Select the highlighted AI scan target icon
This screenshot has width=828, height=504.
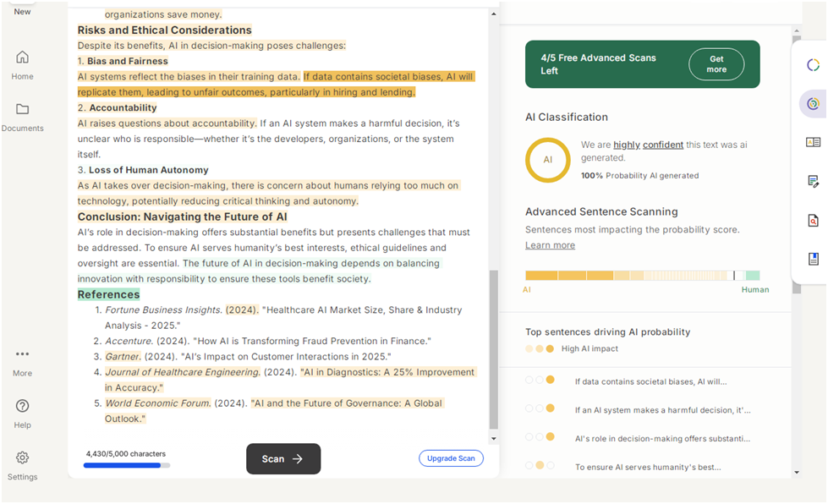tap(813, 103)
